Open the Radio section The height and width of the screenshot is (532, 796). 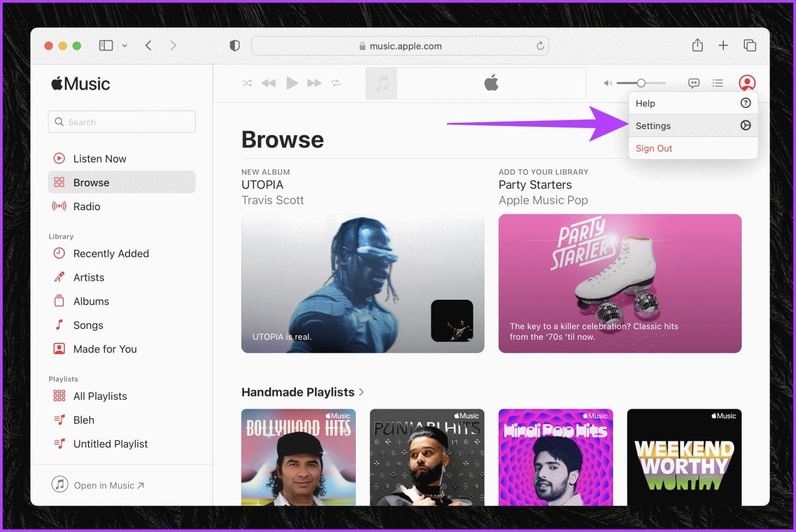[122, 206]
